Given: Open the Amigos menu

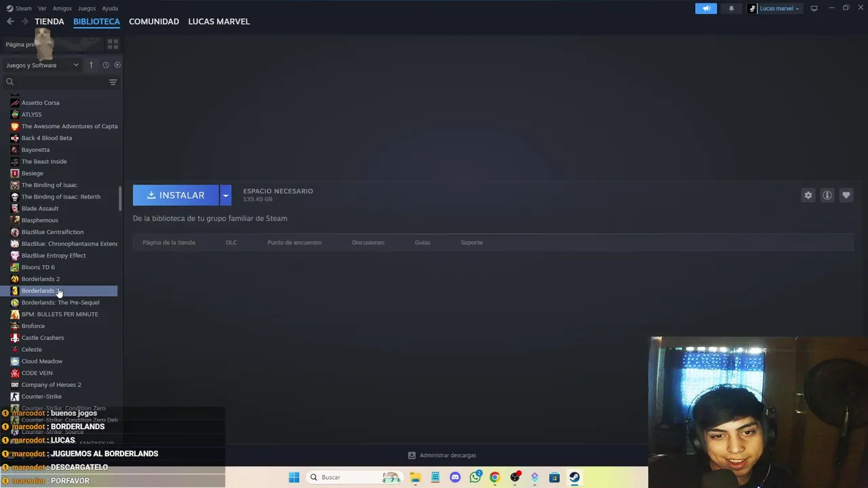Looking at the screenshot, I should click(x=62, y=8).
